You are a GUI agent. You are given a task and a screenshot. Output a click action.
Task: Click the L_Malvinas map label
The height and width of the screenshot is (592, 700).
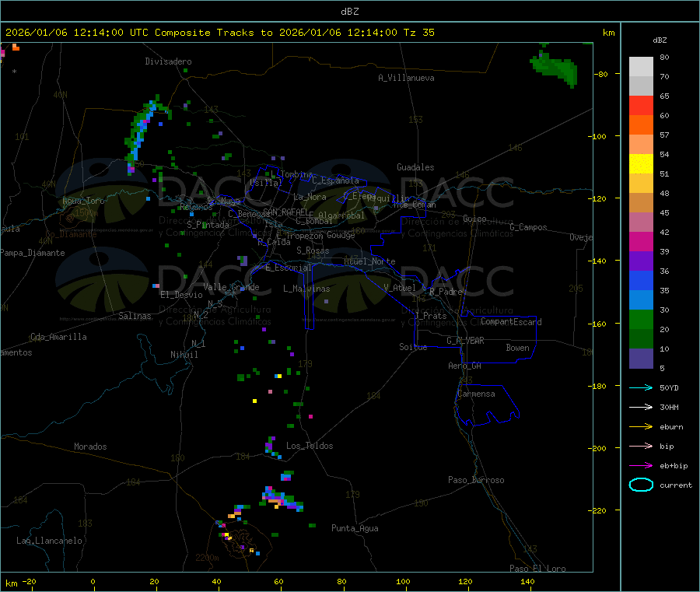tap(306, 289)
